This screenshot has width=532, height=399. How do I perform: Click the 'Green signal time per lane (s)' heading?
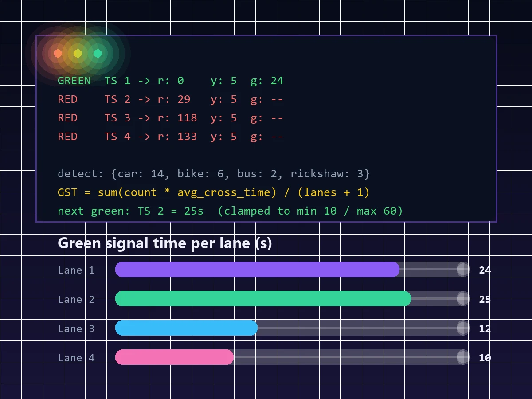tap(164, 243)
